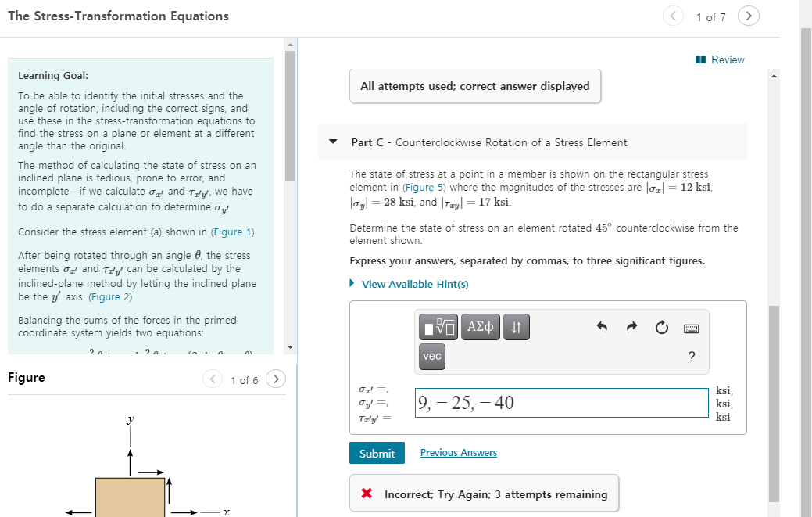View Previous Answers
The width and height of the screenshot is (812, 517).
pyautogui.click(x=458, y=453)
